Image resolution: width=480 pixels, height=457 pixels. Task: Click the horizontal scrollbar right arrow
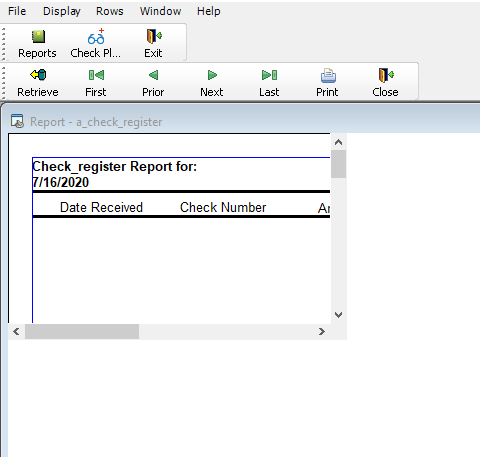[x=322, y=331]
